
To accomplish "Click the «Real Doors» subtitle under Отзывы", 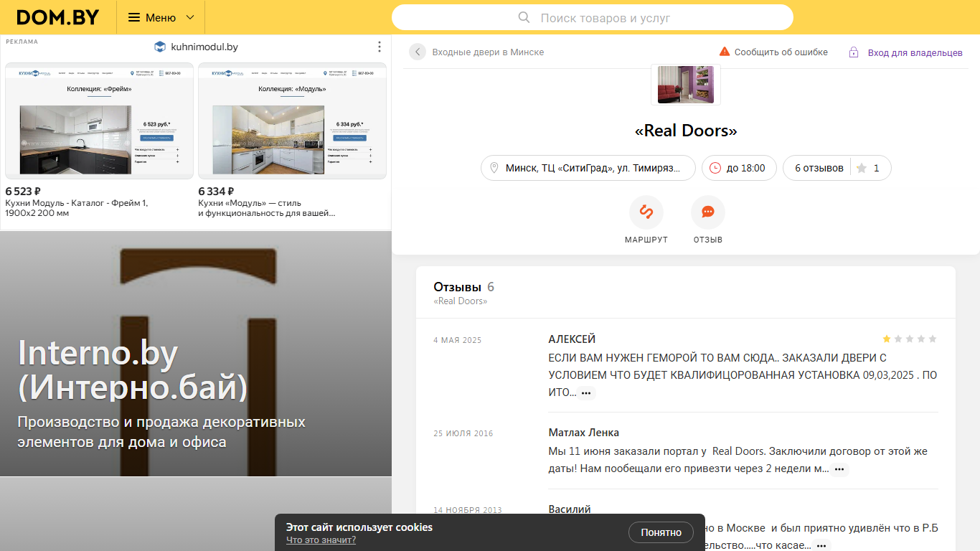I will 461,301.
